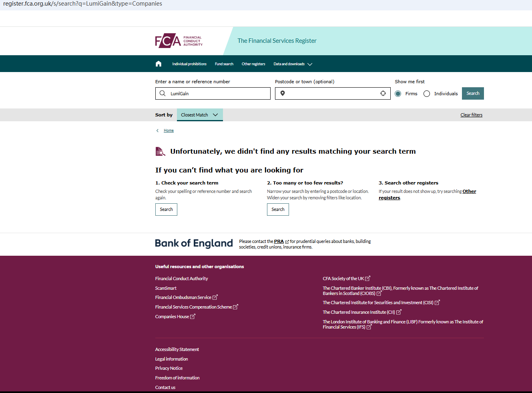
Task: Open Fund search menu item
Action: point(224,64)
